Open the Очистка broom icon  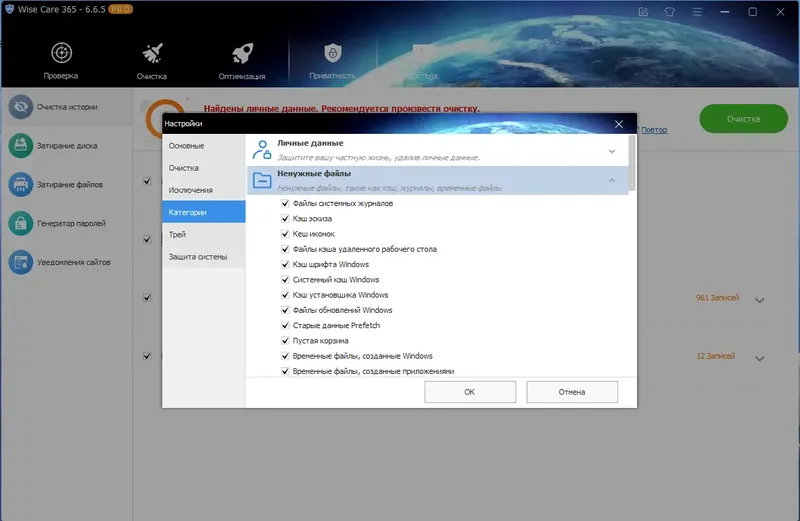pos(152,53)
